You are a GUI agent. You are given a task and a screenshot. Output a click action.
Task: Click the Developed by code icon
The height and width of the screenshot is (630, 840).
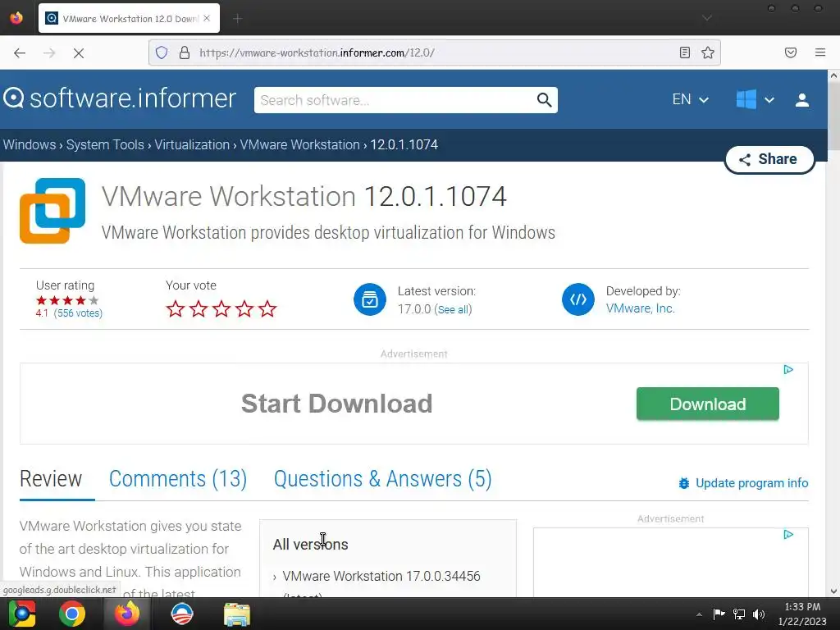[x=578, y=299]
